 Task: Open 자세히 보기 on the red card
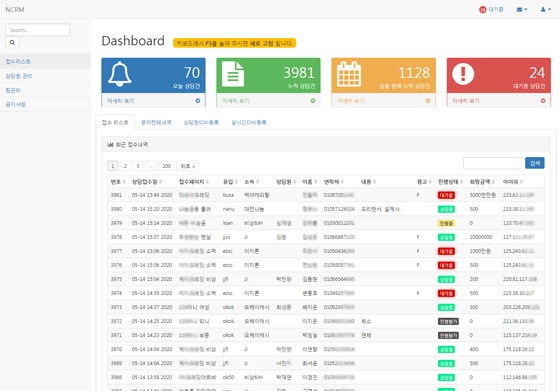[466, 101]
